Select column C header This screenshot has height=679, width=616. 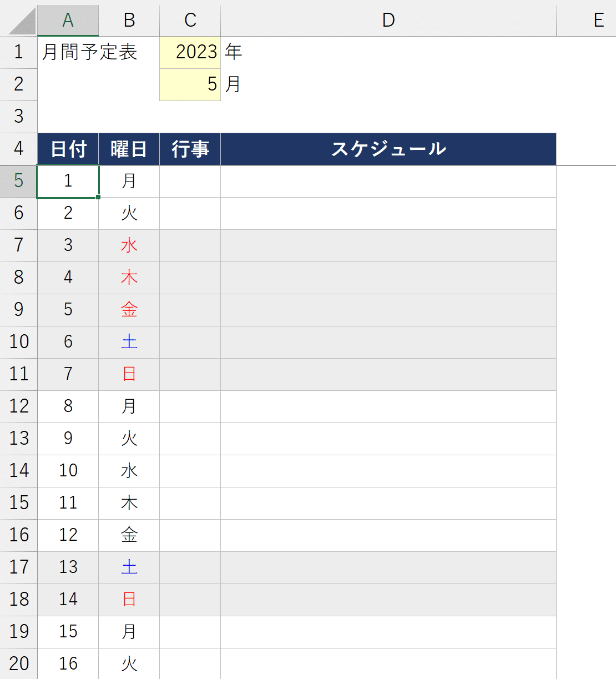[190, 20]
